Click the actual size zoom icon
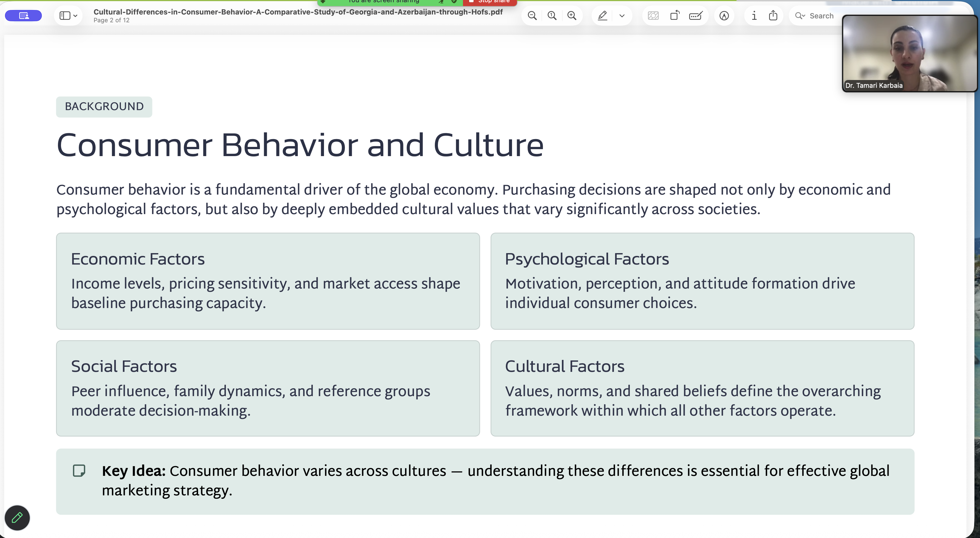Screen dimensions: 980x538 (552, 16)
